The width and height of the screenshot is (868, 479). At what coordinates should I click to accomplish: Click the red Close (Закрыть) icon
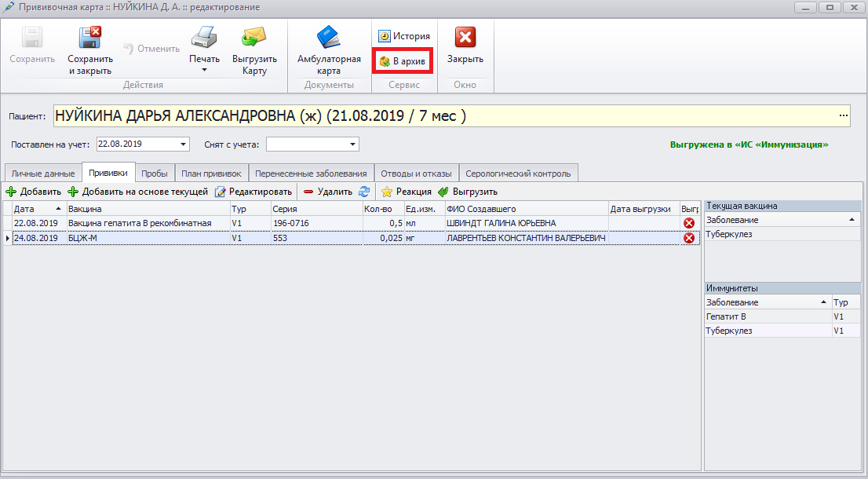pyautogui.click(x=465, y=38)
